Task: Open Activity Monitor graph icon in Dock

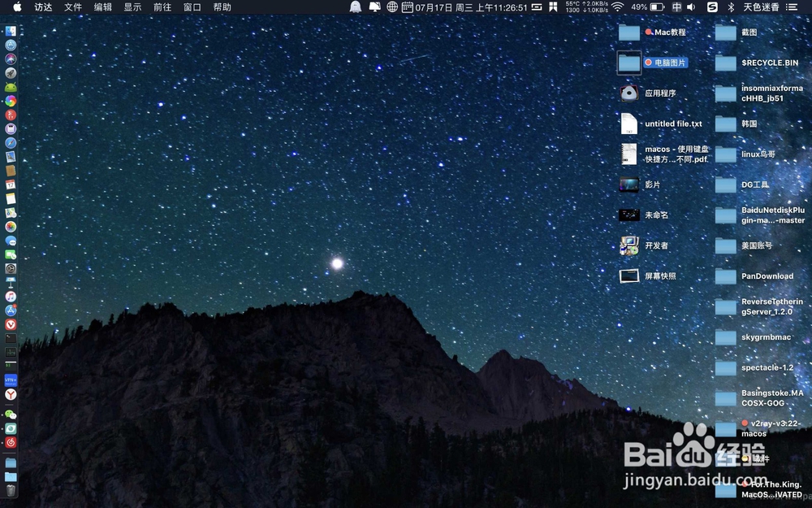Action: [x=11, y=353]
